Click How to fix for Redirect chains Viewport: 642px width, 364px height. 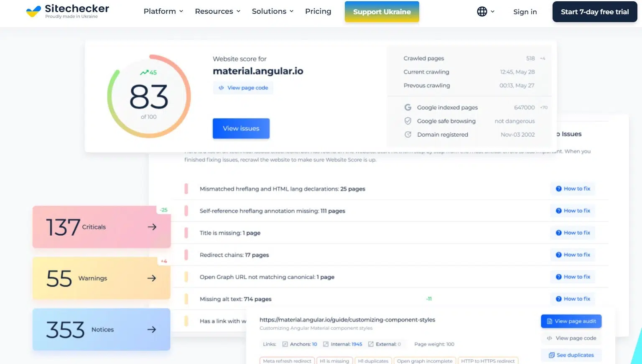[x=573, y=255]
